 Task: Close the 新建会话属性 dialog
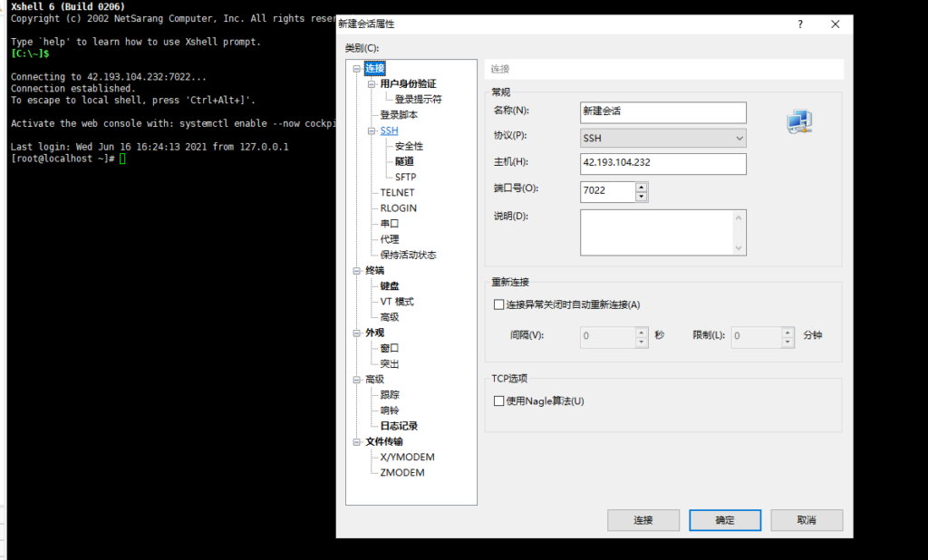[x=836, y=24]
